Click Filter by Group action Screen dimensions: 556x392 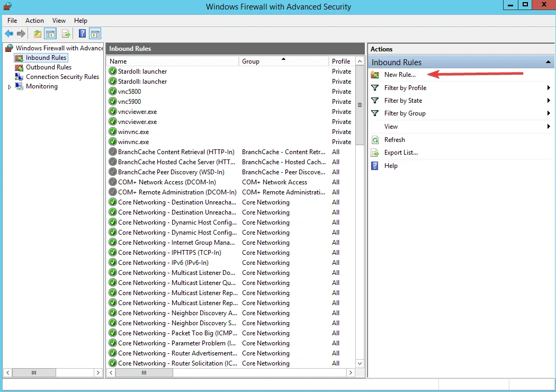(x=405, y=113)
